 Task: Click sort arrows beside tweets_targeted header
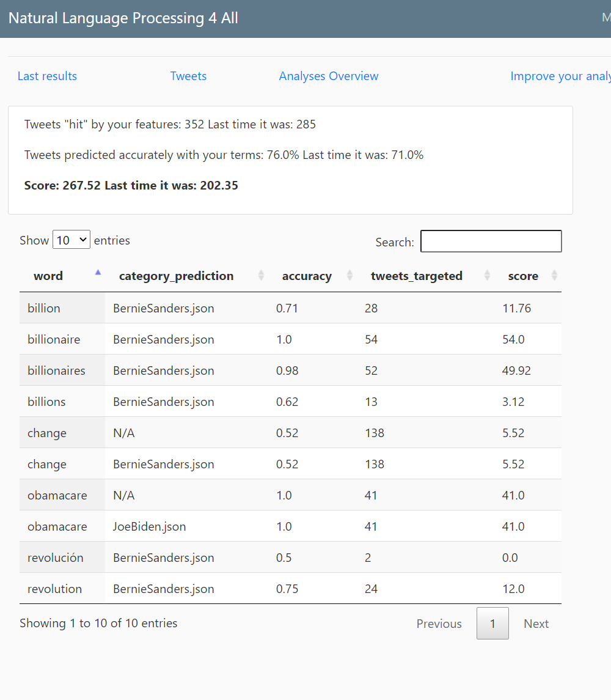[487, 276]
